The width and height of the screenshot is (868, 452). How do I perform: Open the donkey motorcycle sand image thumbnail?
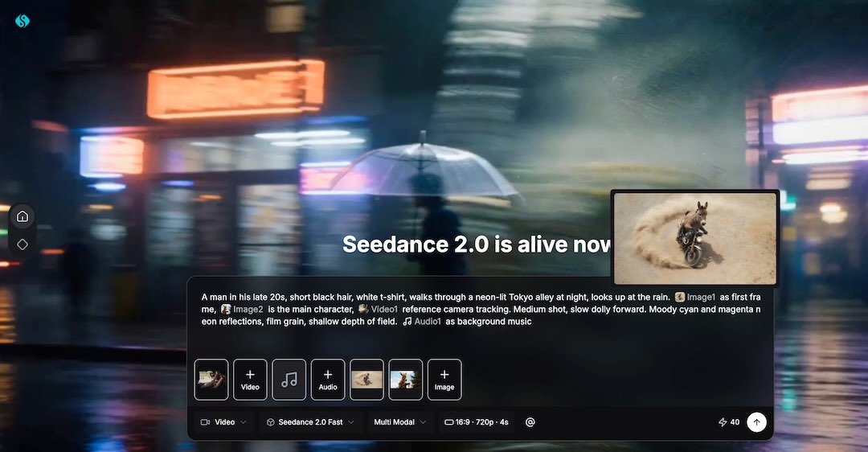(366, 380)
